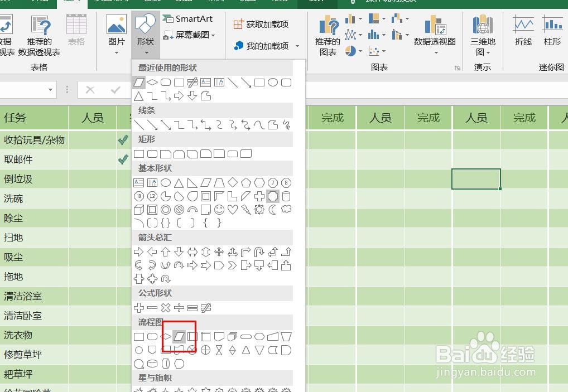Choose the lightning bolt shape
Screen dimensions: 568x392
pyautogui.click(x=246, y=210)
